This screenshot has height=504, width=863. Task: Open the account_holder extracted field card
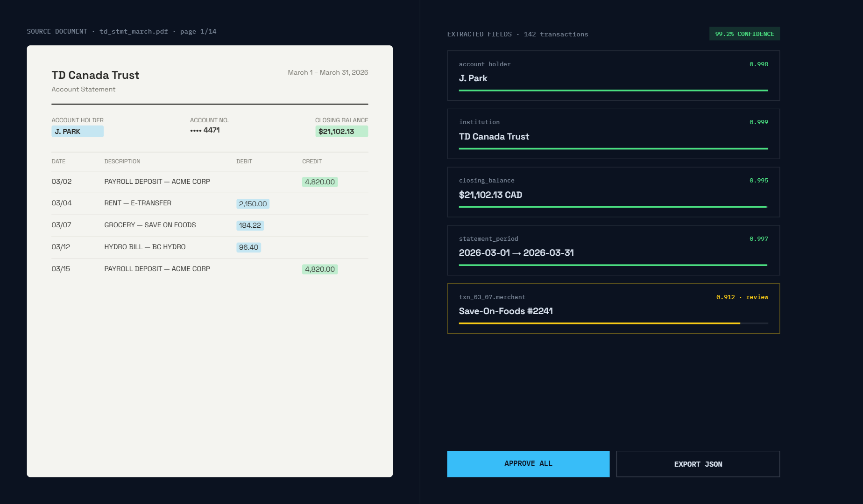(613, 76)
